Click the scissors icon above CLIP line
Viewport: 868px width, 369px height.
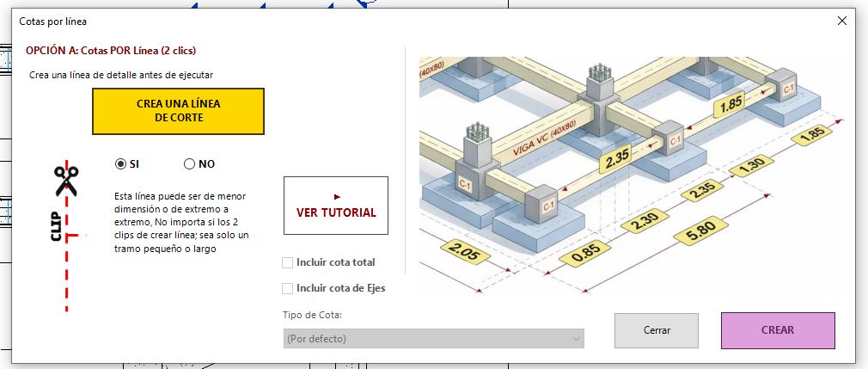[66, 181]
